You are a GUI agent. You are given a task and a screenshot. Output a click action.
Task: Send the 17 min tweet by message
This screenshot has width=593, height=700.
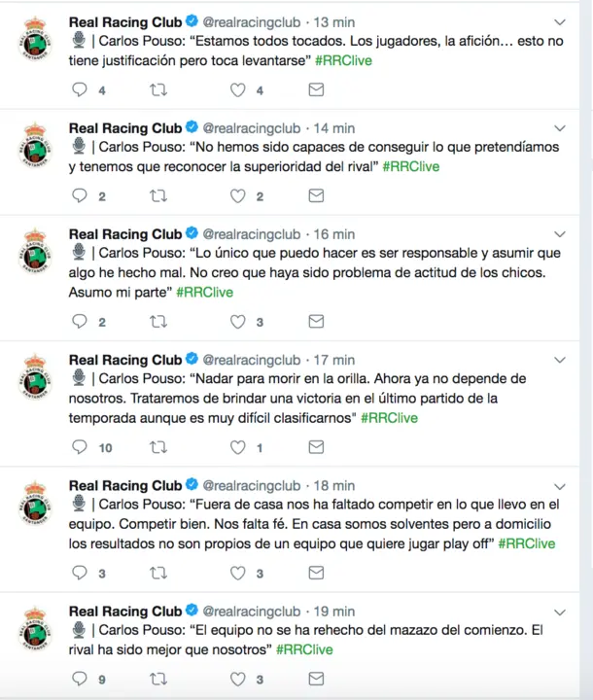point(316,448)
